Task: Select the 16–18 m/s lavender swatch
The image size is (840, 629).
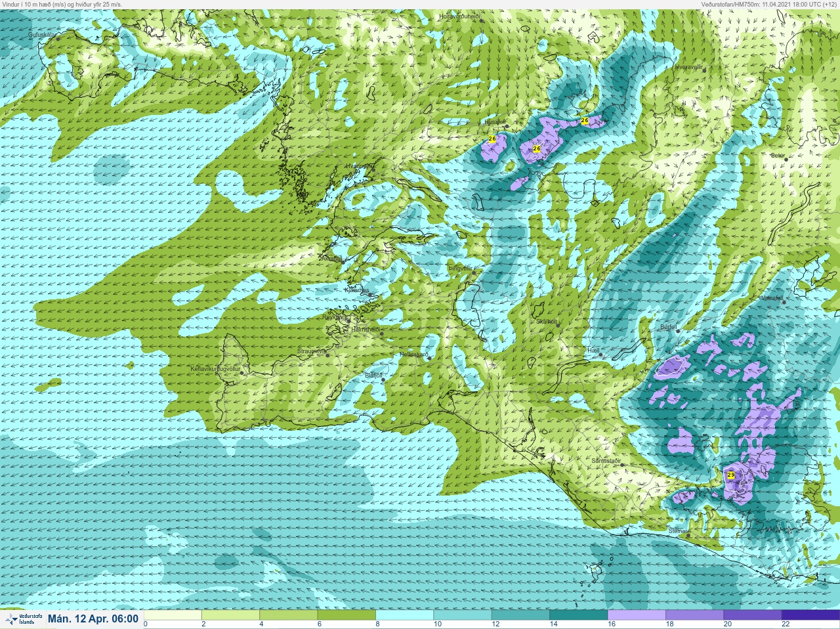Action: click(x=637, y=615)
